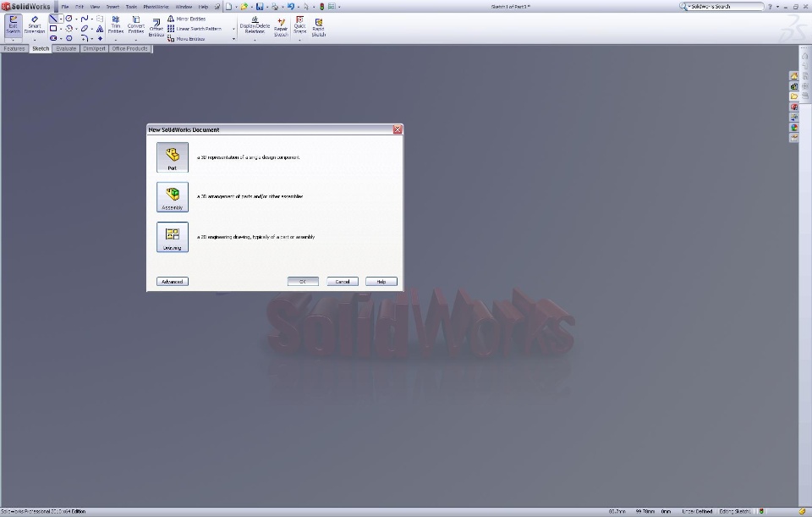812x517 pixels.
Task: Expand the Trim Entities dropdown arrow
Action: pyautogui.click(x=116, y=40)
